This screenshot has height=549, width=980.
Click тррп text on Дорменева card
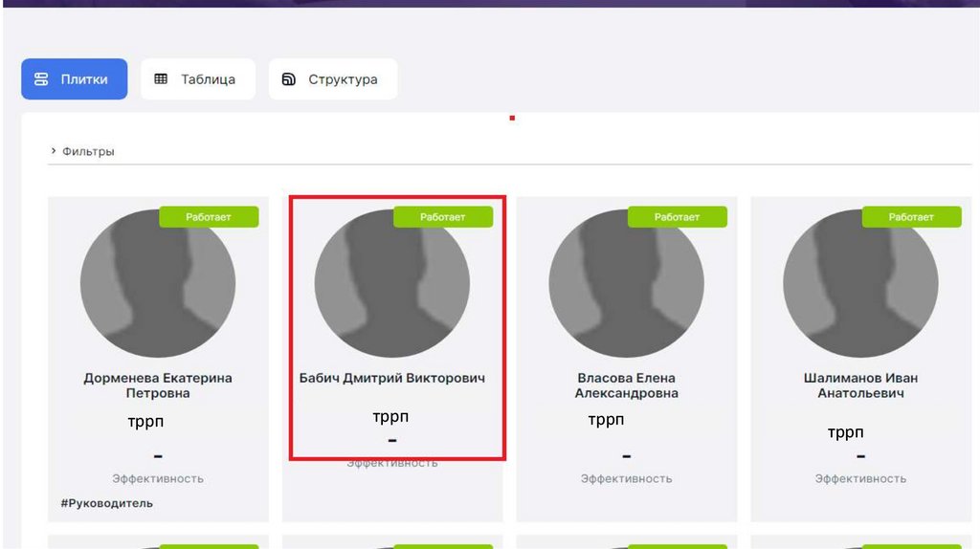pos(145,422)
